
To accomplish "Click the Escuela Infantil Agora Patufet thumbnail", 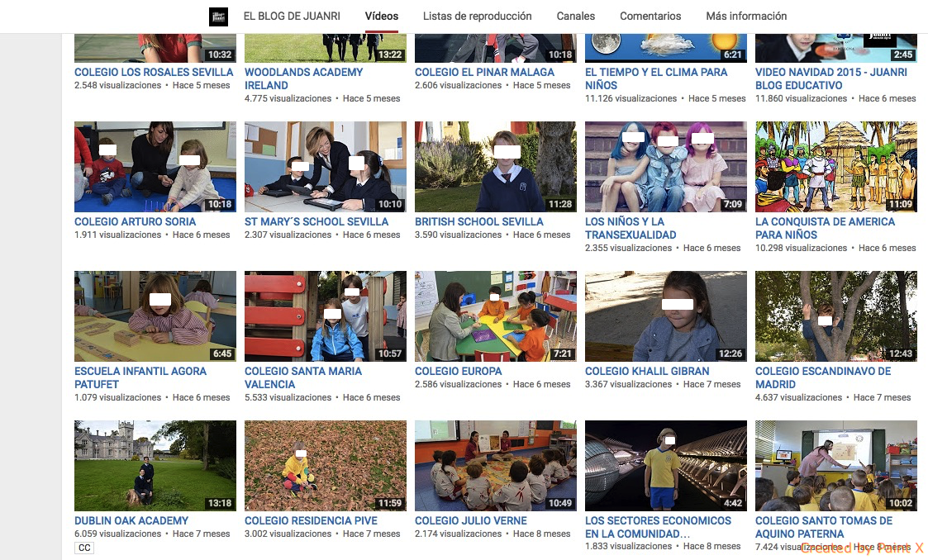I will 155,316.
